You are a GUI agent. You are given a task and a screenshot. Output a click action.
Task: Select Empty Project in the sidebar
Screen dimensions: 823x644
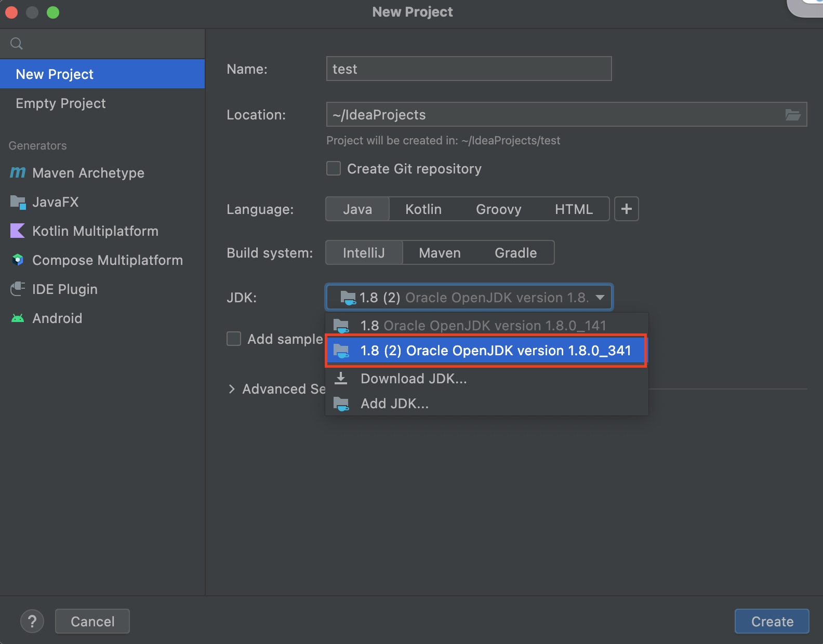(102, 103)
